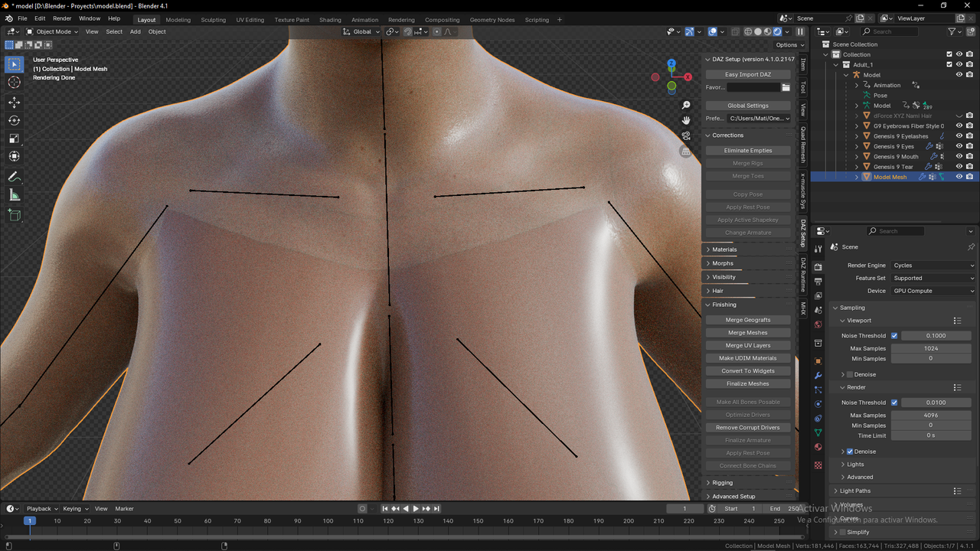
Task: Disable rendering of Genesis 9 Mouth camera icon
Action: [x=969, y=156]
